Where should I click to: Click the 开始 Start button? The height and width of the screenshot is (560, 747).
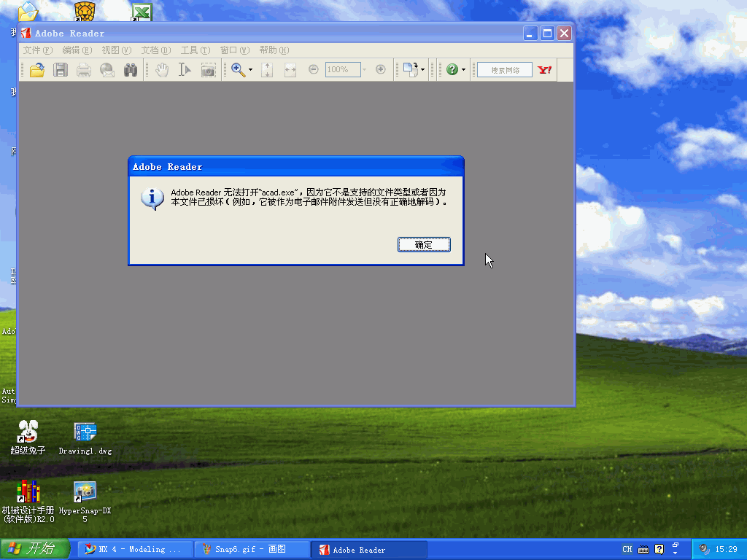(35, 549)
